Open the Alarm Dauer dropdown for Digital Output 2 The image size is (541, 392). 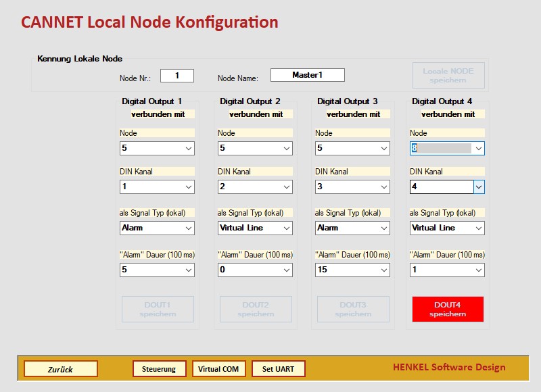(254, 270)
